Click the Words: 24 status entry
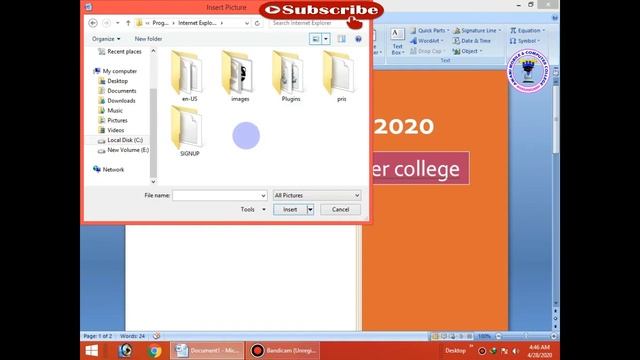 pos(132,336)
